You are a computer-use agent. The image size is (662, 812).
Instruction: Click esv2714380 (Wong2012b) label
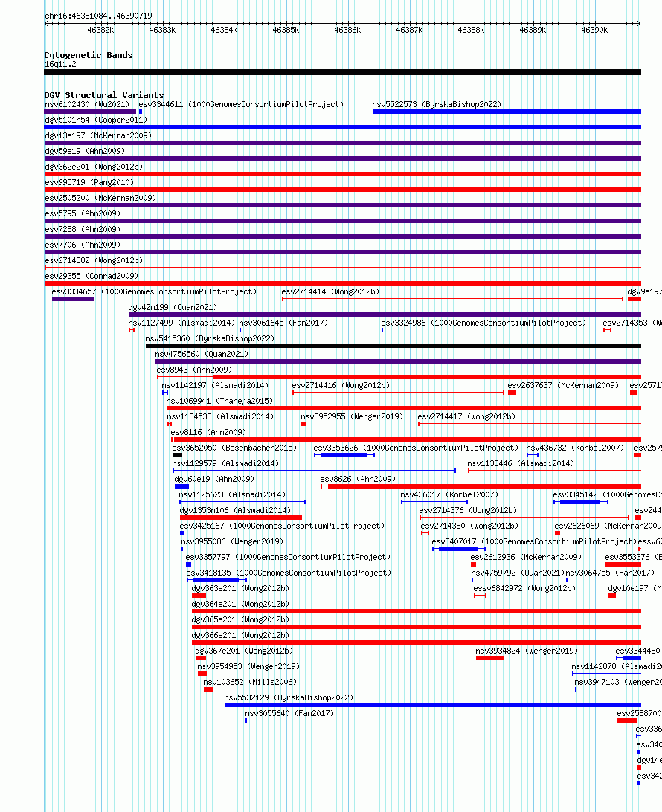click(x=470, y=526)
